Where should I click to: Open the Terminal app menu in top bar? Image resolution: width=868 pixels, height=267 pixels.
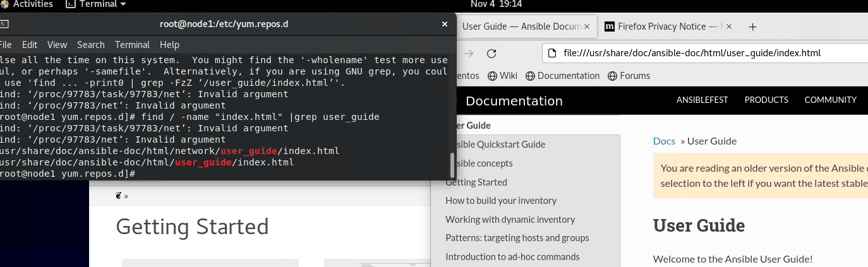coord(96,4)
